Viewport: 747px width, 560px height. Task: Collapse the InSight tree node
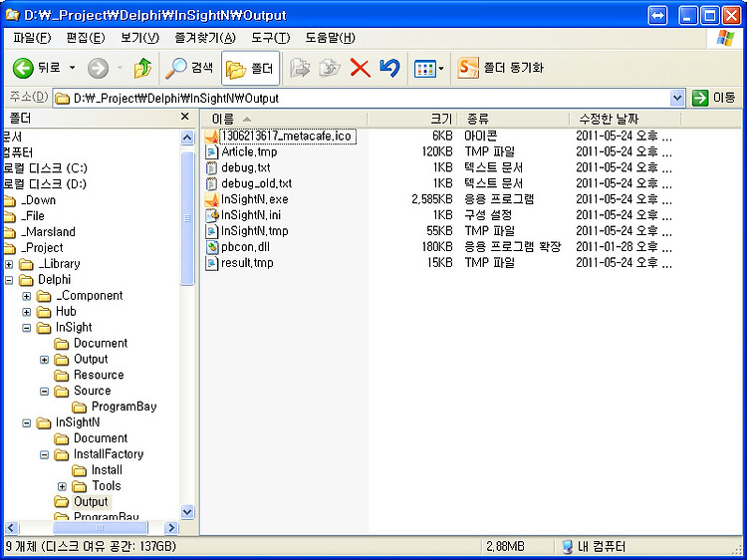[27, 328]
